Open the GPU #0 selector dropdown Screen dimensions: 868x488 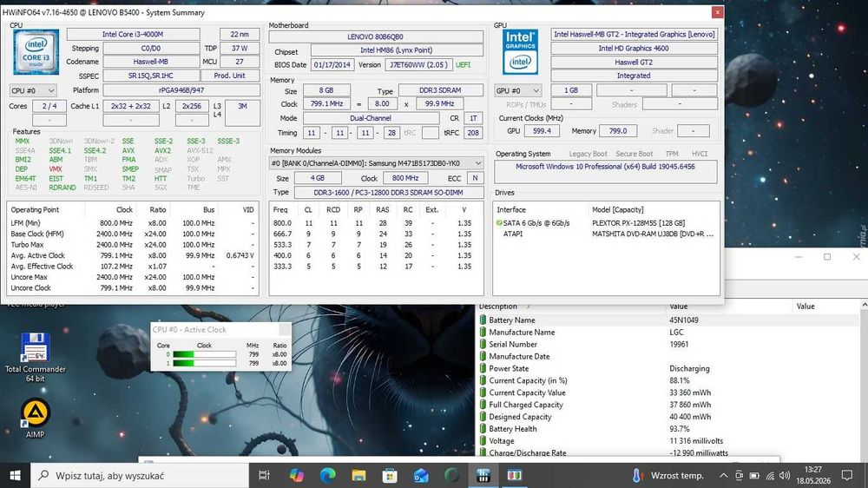(x=517, y=90)
